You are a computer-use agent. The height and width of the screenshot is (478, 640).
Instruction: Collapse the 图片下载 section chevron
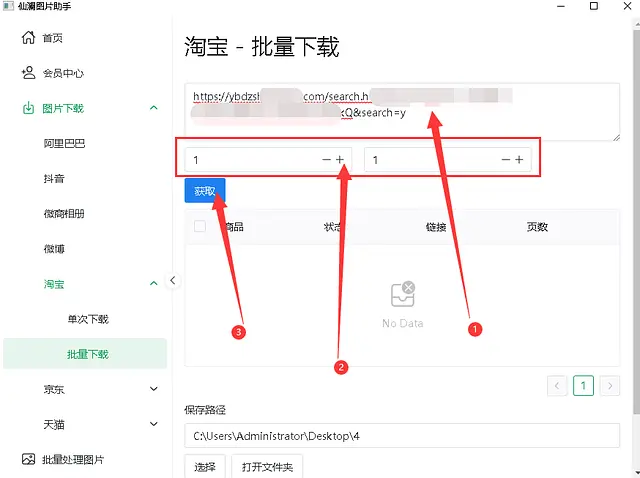pyautogui.click(x=154, y=108)
